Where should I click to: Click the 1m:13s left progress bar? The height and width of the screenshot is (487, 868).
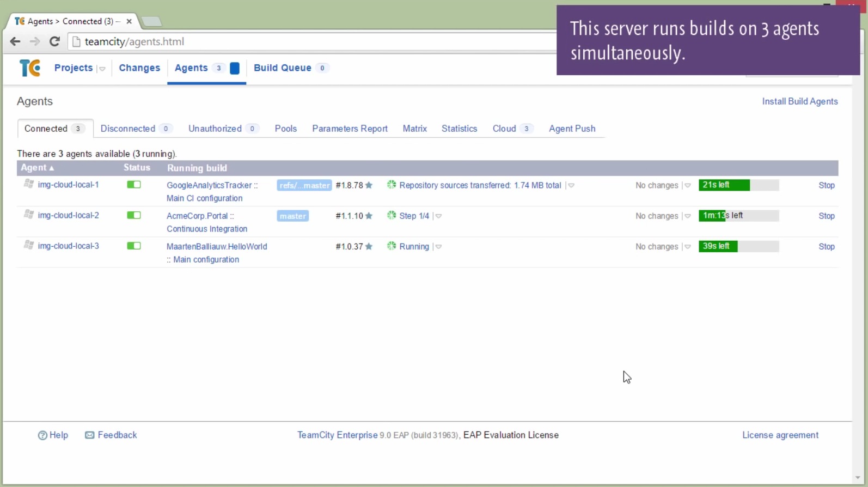[739, 216]
